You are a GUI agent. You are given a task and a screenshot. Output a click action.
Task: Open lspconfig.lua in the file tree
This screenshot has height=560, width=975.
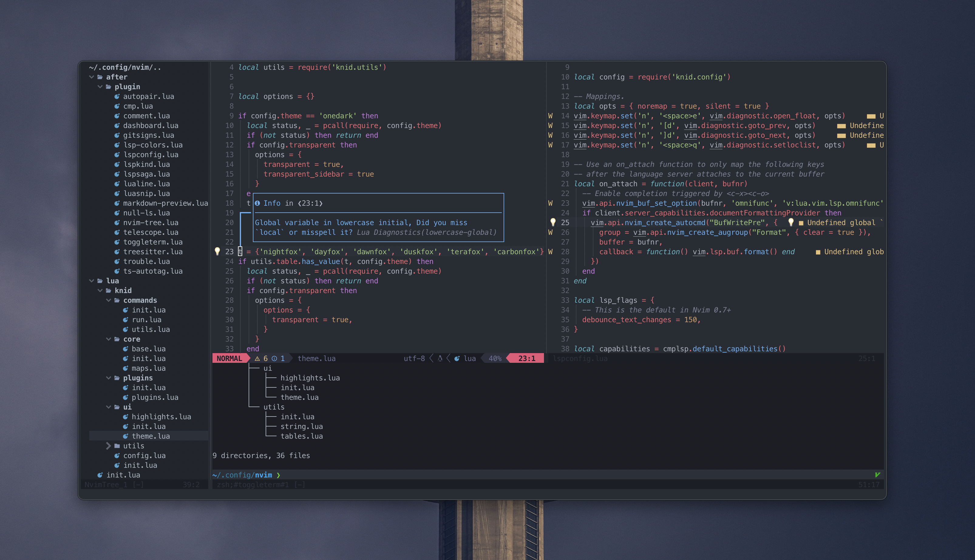(x=151, y=155)
